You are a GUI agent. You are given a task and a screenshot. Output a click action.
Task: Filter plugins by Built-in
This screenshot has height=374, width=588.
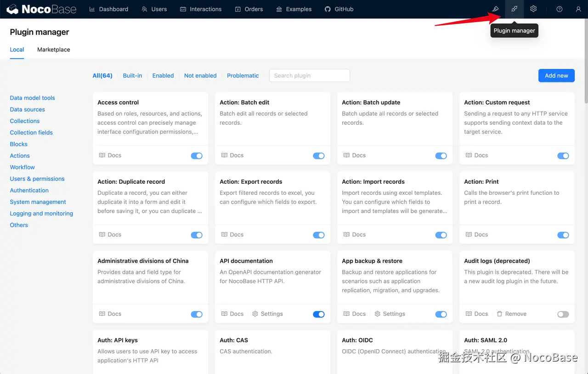[x=132, y=76]
